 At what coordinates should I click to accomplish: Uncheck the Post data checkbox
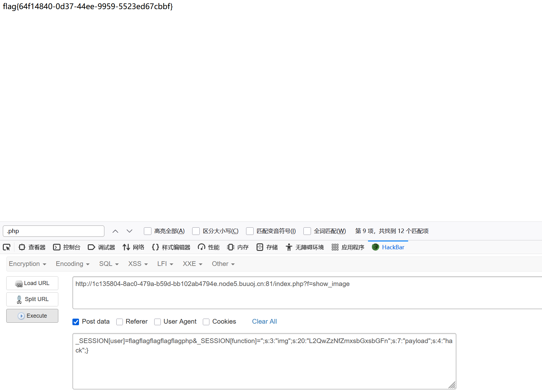click(x=76, y=322)
